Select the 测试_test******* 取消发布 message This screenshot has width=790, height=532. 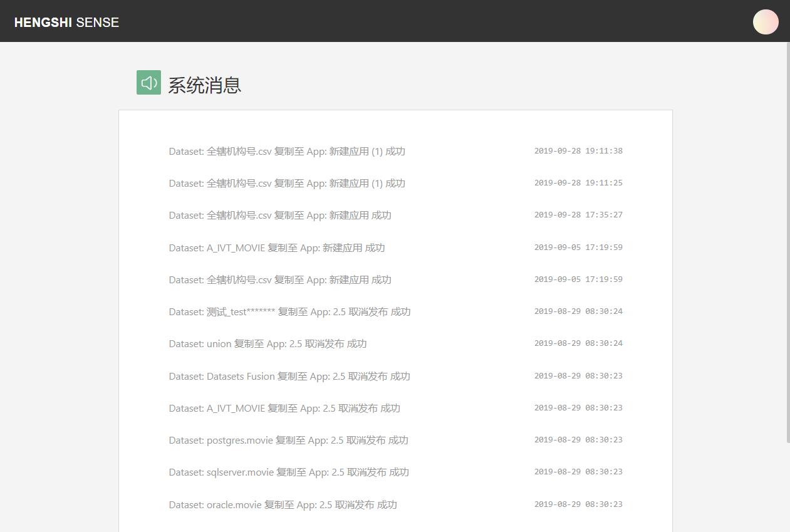click(x=290, y=311)
